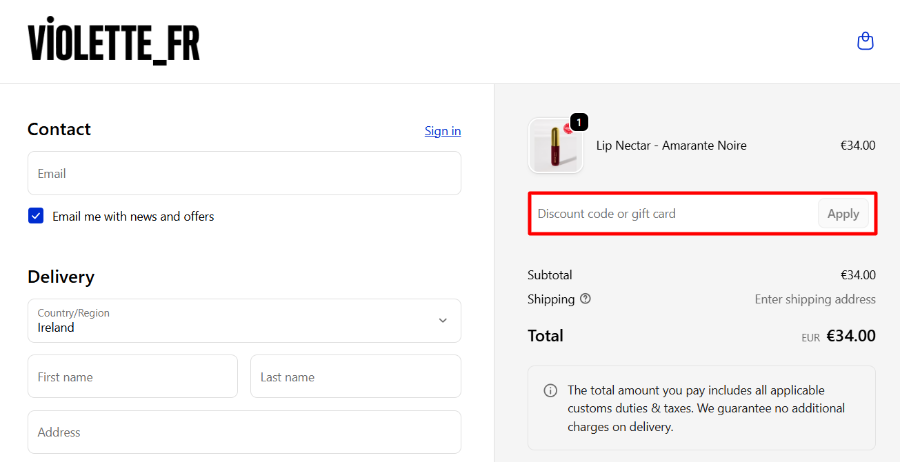
Task: Focus the Last name field
Action: click(x=355, y=376)
